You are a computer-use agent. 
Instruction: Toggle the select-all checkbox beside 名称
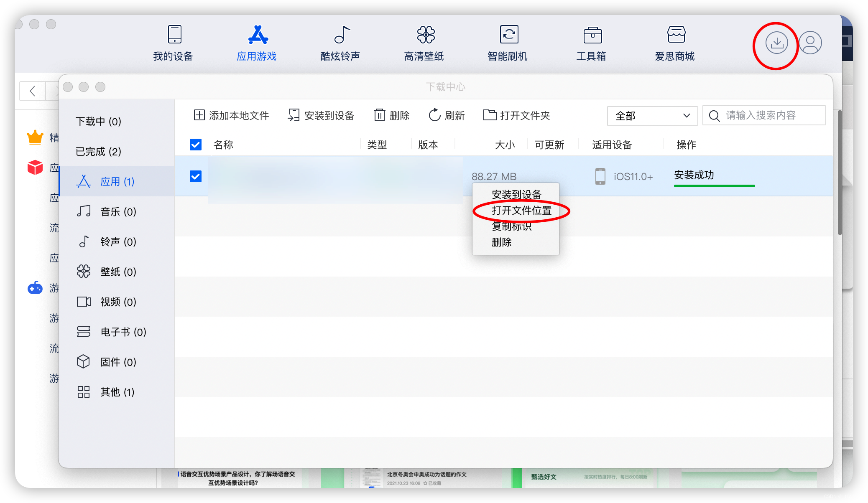(196, 145)
